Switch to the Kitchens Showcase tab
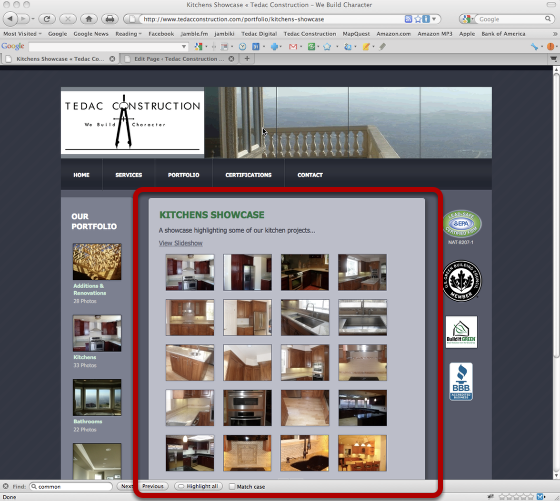 coord(60,59)
